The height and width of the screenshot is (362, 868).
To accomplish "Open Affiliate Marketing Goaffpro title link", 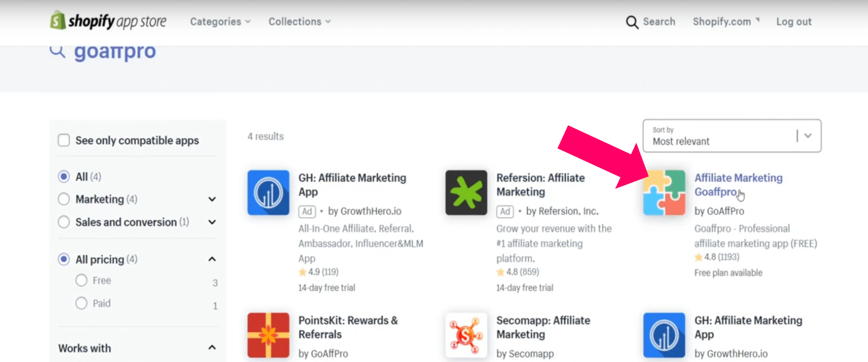I will pos(738,185).
